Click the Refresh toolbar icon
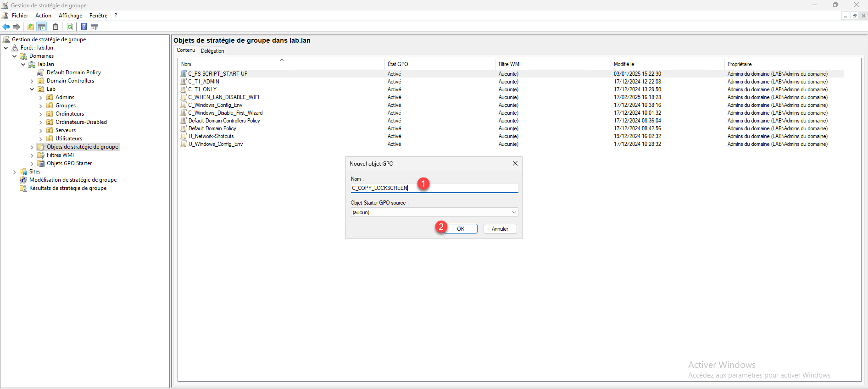The height and width of the screenshot is (389, 868). coord(70,27)
